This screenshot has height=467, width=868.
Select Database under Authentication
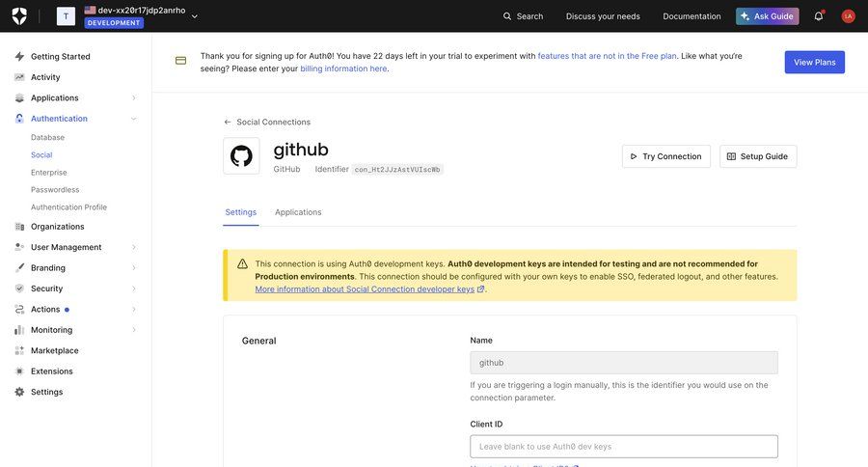(47, 137)
